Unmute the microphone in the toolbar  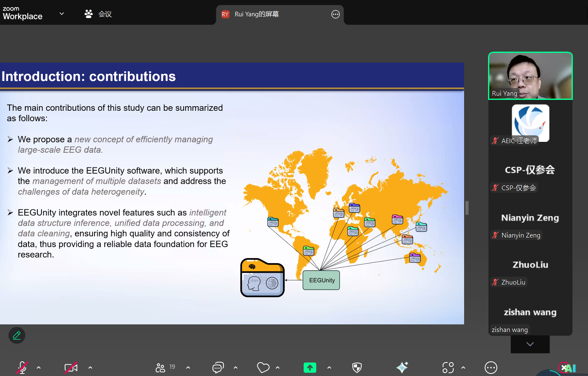coord(22,368)
